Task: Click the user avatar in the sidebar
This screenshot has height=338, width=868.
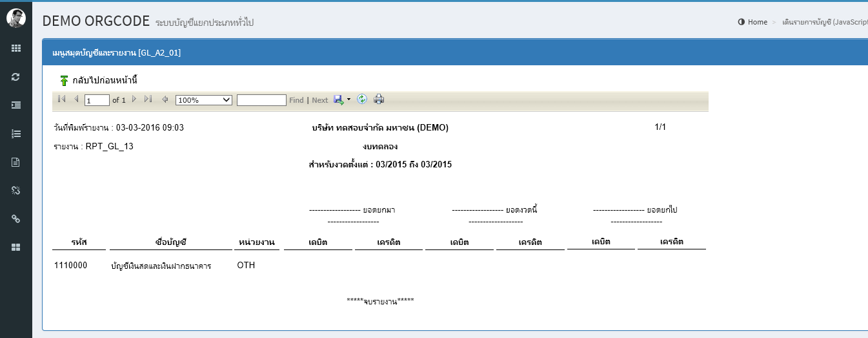Action: (x=16, y=19)
